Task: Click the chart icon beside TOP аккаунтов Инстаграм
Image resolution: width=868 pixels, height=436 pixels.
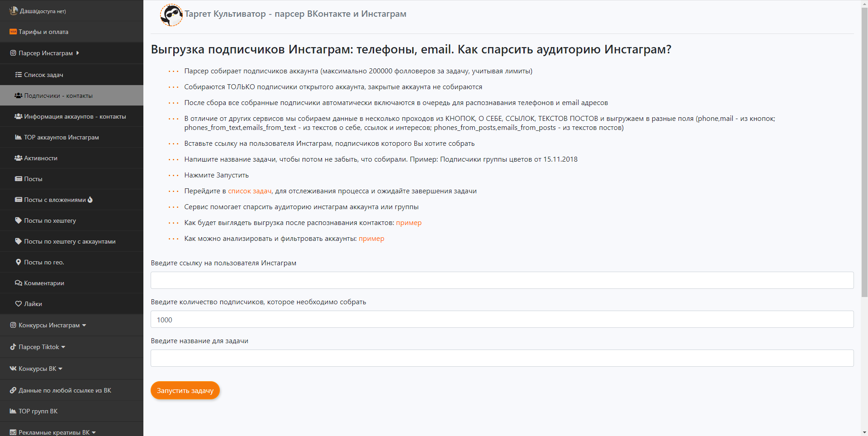Action: point(19,137)
